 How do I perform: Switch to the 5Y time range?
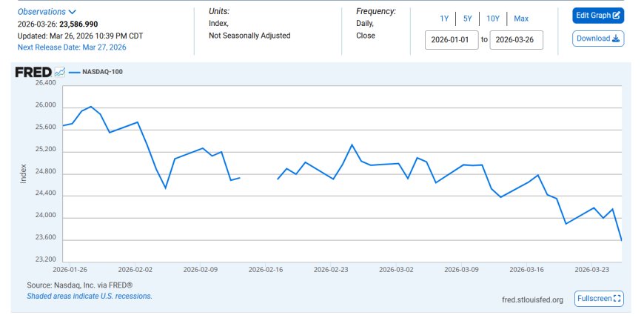pyautogui.click(x=467, y=19)
